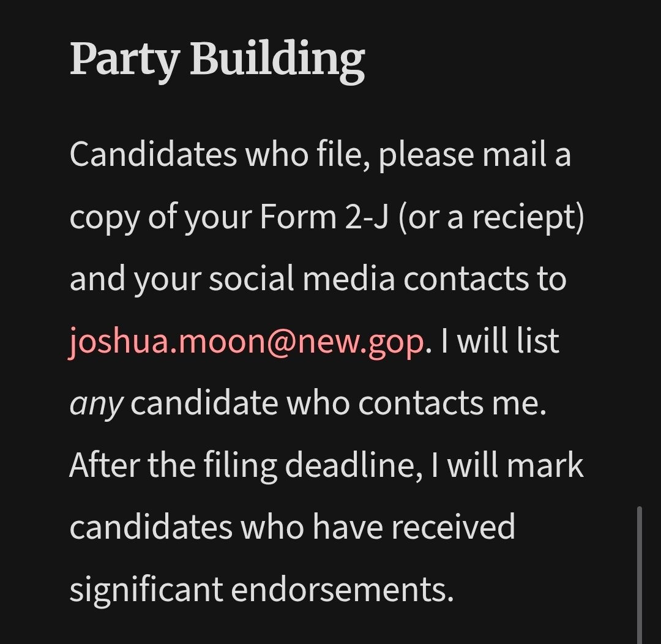Click the text 'Candidates who file,'

point(220,155)
